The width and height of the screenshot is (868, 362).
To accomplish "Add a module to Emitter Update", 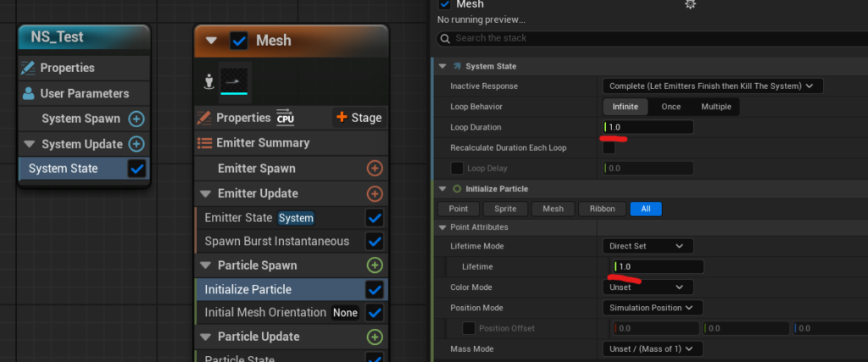I will 374,194.
